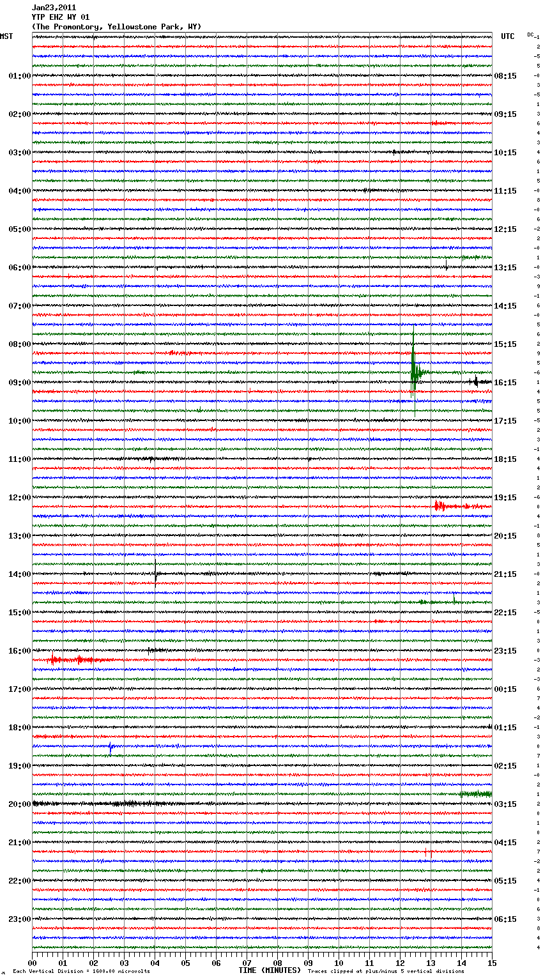Click the TIME (MINUTES) axis title
Screen dimensions: 543x980
pos(270,970)
